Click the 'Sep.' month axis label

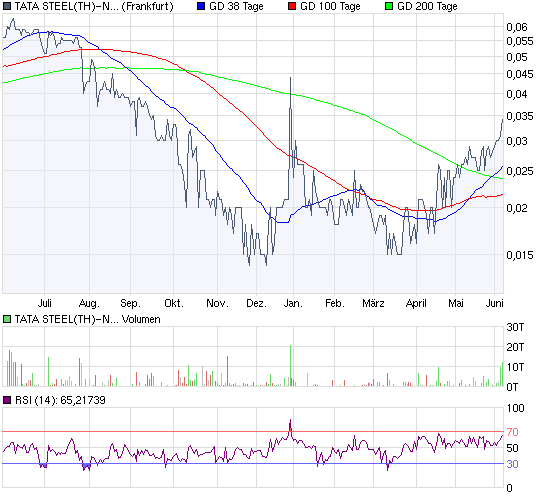tap(130, 303)
